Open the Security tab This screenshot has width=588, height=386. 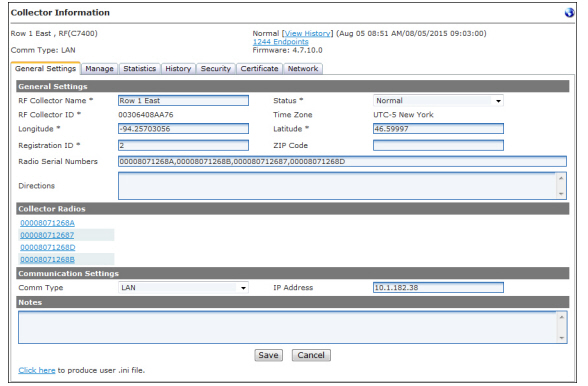coord(216,69)
